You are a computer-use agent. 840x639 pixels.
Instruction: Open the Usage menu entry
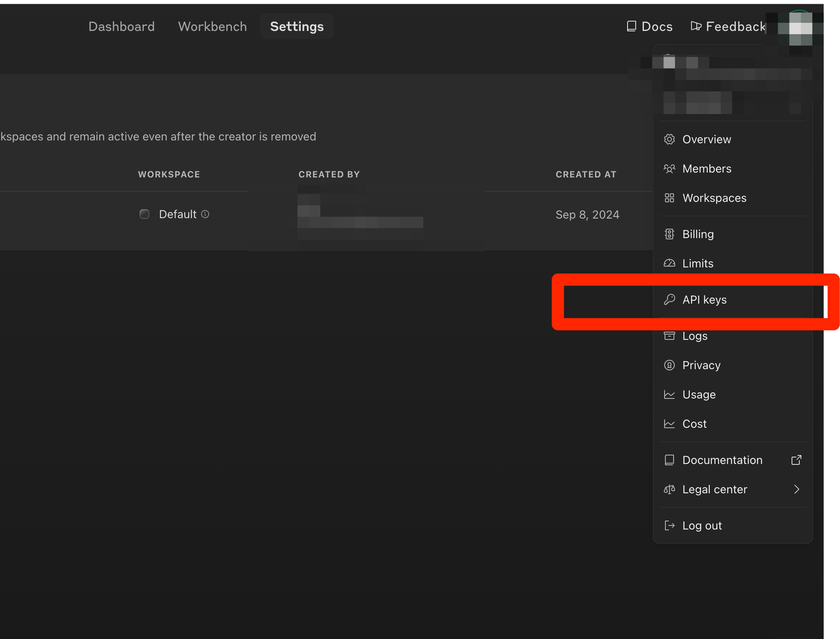(698, 394)
